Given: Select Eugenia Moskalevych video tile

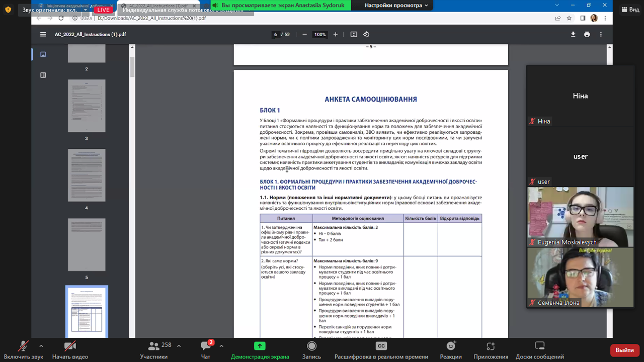Looking at the screenshot, I should point(580,217).
